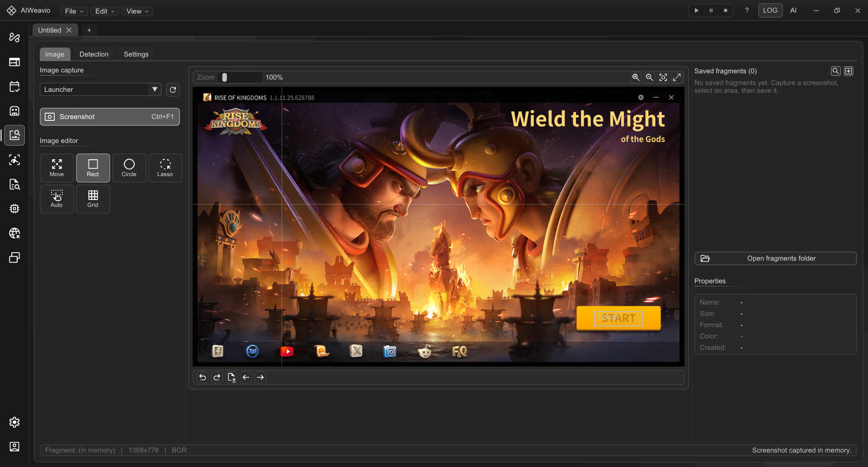868x467 pixels.
Task: Select the Auto selection tool
Action: tap(57, 199)
